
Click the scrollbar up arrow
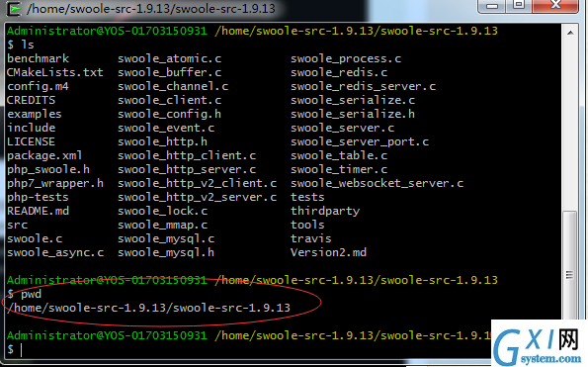pos(570,33)
